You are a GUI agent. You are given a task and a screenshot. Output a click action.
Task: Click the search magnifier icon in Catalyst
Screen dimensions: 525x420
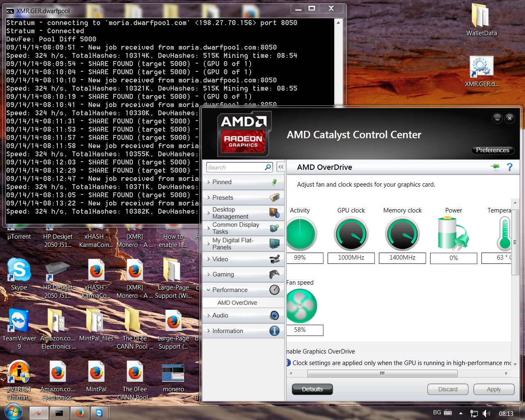point(268,167)
